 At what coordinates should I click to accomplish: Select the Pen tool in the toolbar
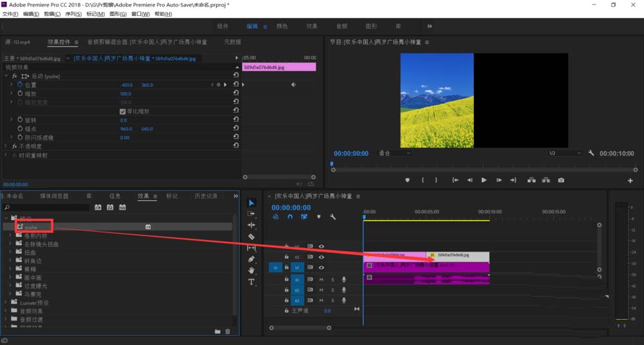pos(251,259)
